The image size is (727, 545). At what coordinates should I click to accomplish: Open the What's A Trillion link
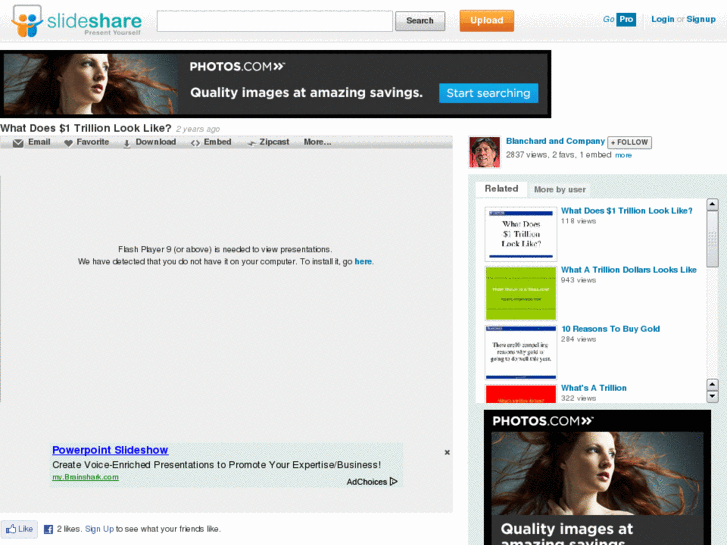pyautogui.click(x=593, y=388)
